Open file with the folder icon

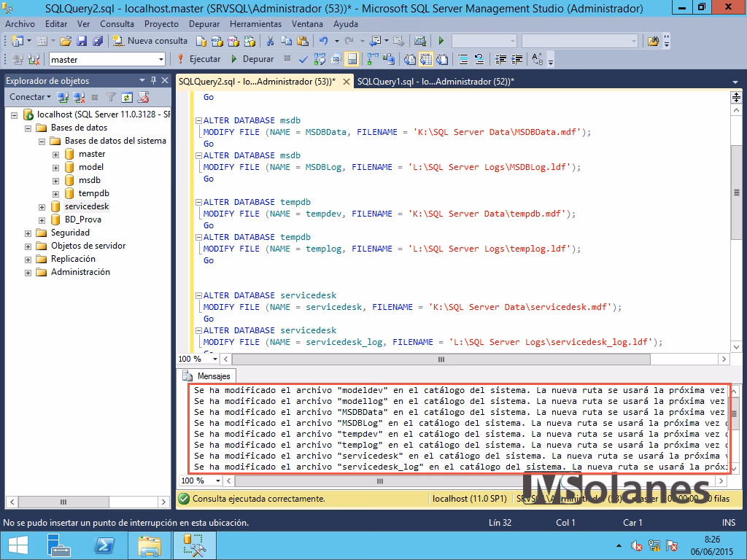[66, 41]
